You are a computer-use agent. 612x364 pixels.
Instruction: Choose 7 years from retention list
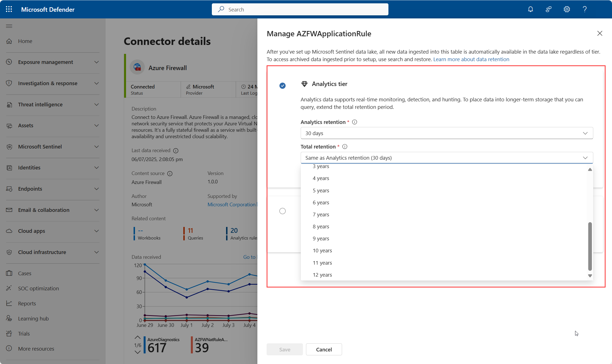point(321,214)
